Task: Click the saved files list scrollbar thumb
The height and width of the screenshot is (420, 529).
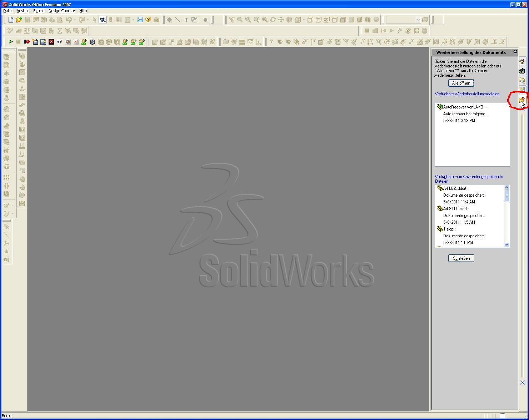Action: click(x=506, y=196)
